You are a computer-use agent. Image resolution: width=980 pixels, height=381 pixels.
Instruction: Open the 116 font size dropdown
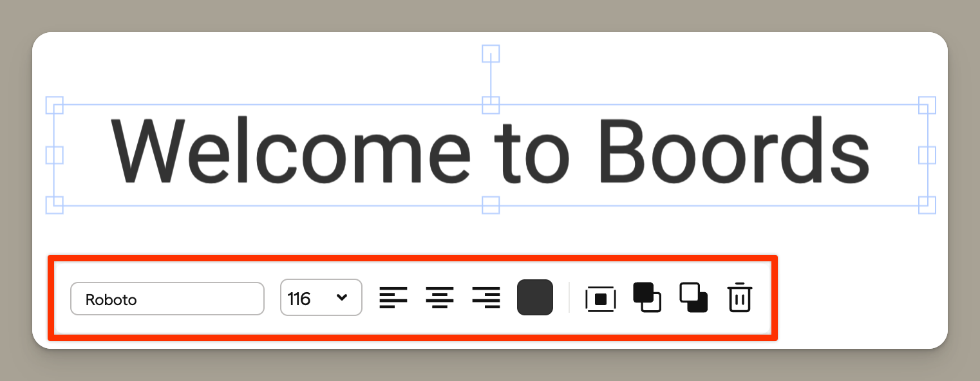coord(321,298)
